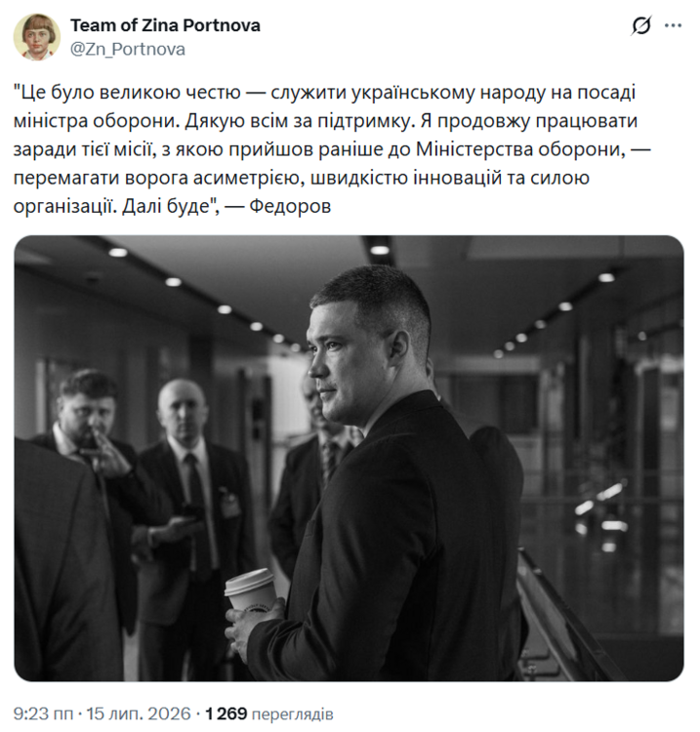Open the three-dots more options menu
The width and height of the screenshot is (700, 732).
tap(673, 25)
